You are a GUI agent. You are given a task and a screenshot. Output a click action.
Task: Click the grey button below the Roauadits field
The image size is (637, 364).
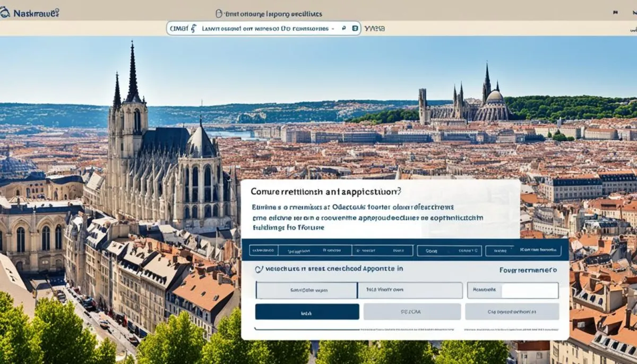tap(512, 312)
